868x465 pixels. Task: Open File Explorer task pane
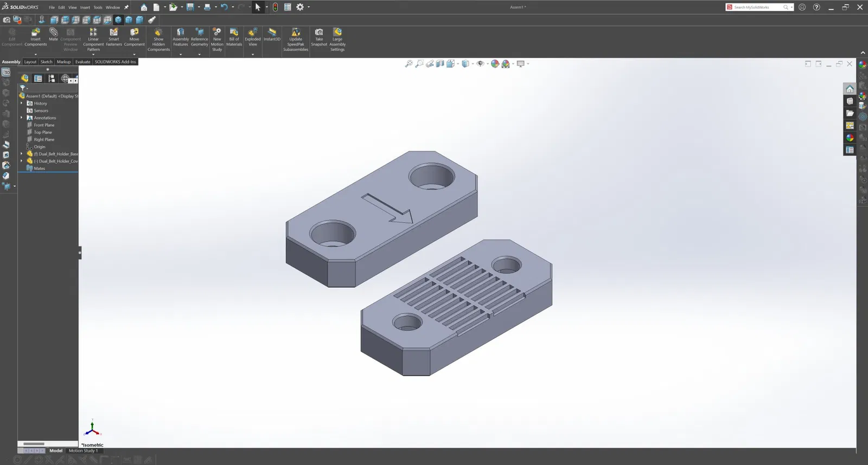click(850, 113)
